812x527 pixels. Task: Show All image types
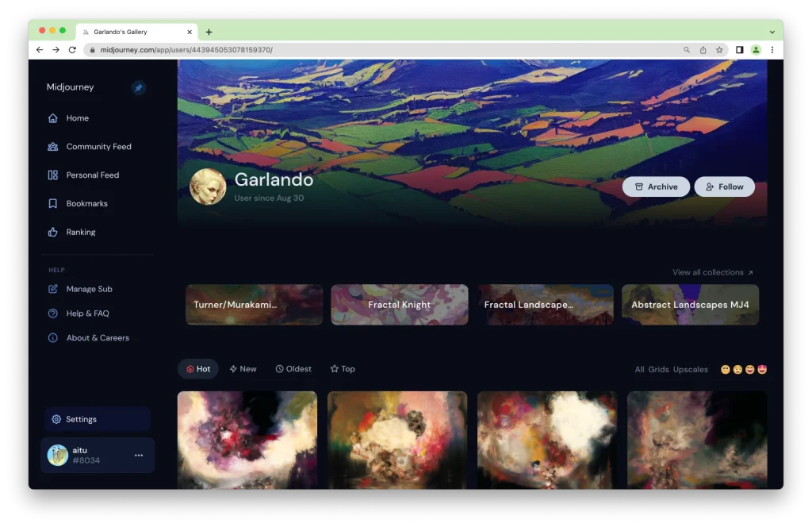coord(639,370)
